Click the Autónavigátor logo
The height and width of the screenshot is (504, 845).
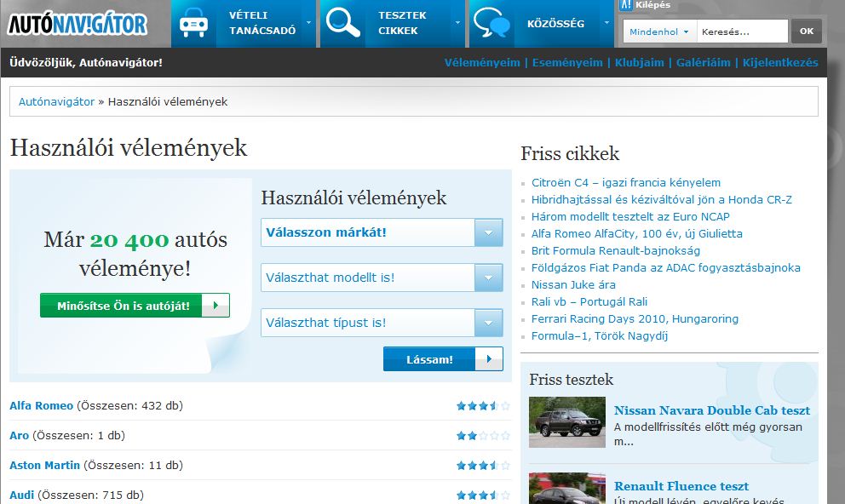click(x=78, y=24)
